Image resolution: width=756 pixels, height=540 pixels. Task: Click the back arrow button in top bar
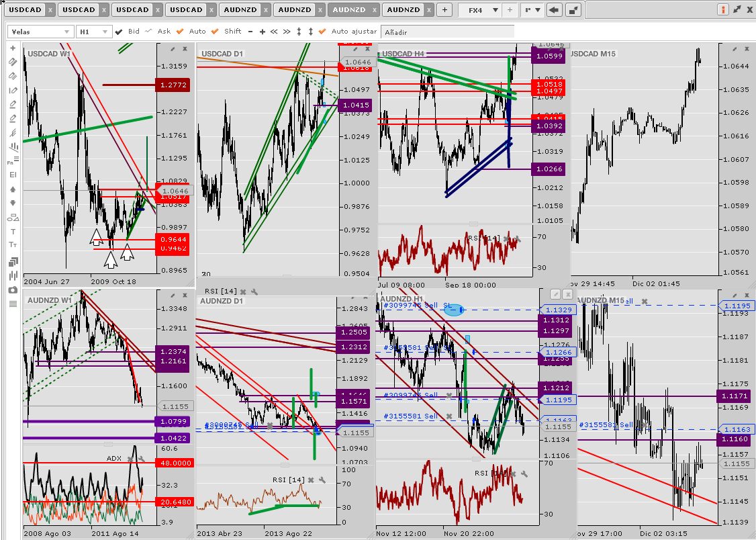[x=555, y=10]
